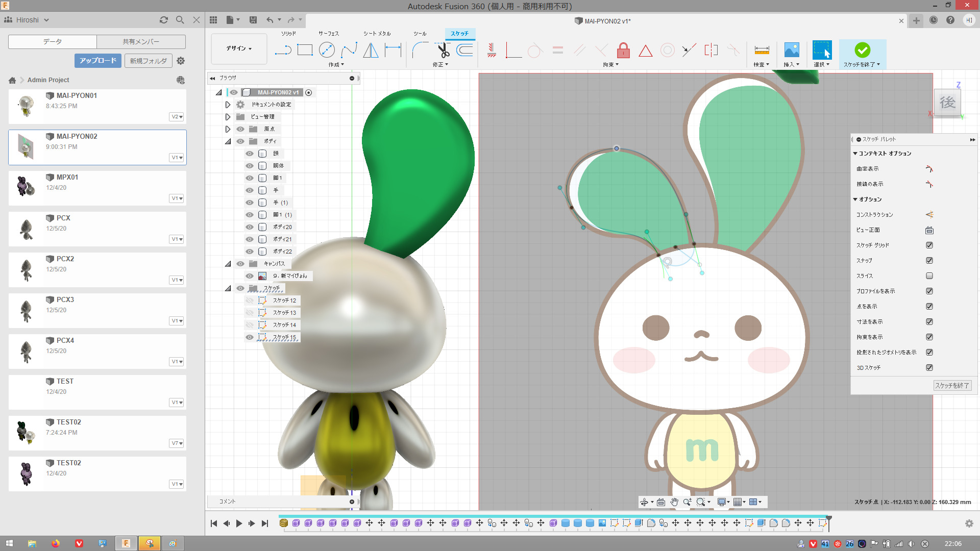980x551 pixels.
Task: Click the Finish Sketch green checkmark
Action: click(862, 50)
